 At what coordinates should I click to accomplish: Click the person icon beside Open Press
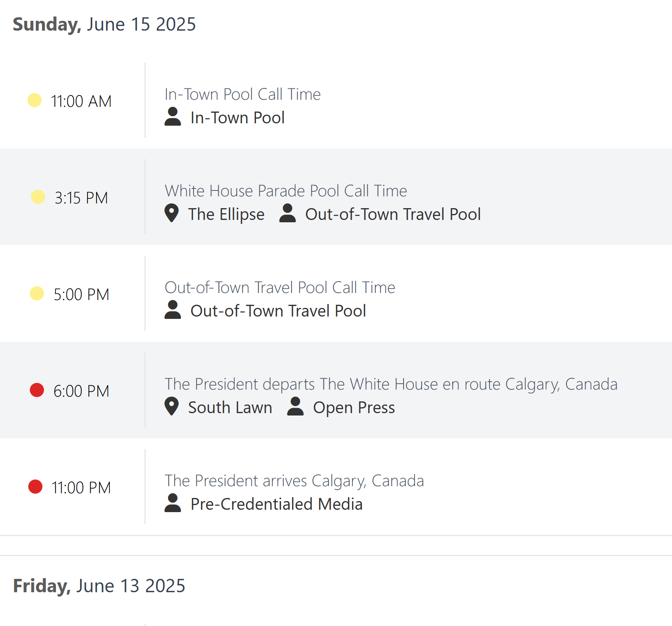pos(295,406)
